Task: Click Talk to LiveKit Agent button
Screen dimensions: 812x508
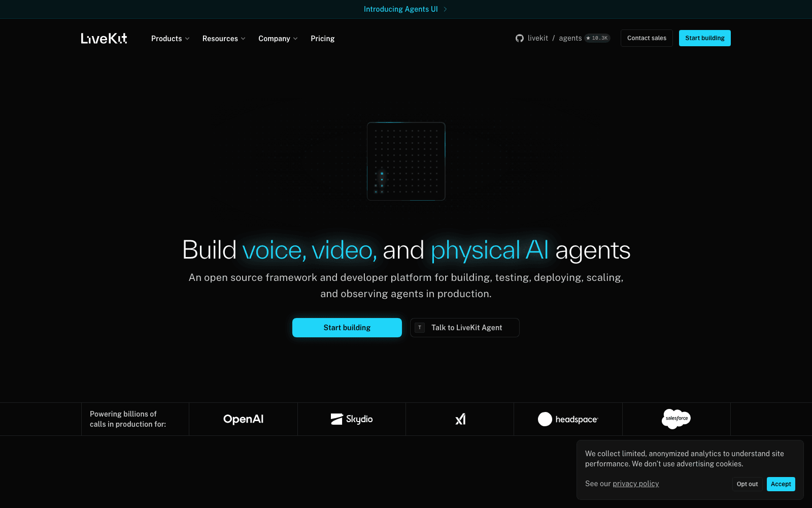Action: [x=465, y=328]
